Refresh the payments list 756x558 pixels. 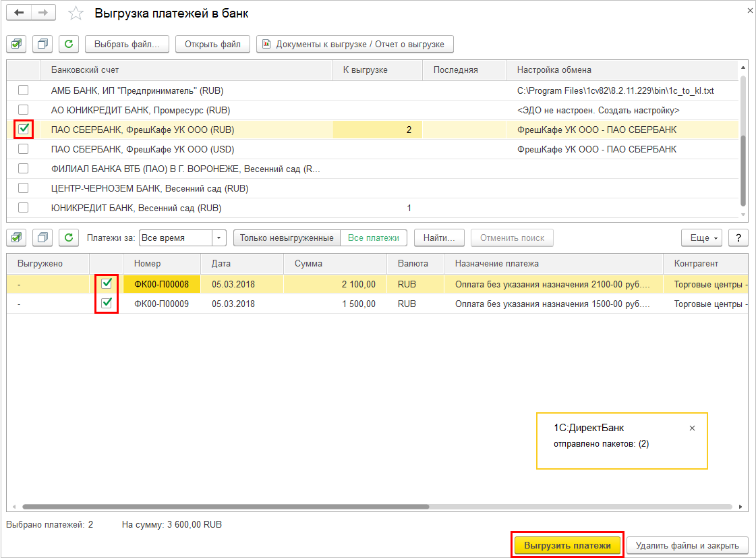click(69, 238)
